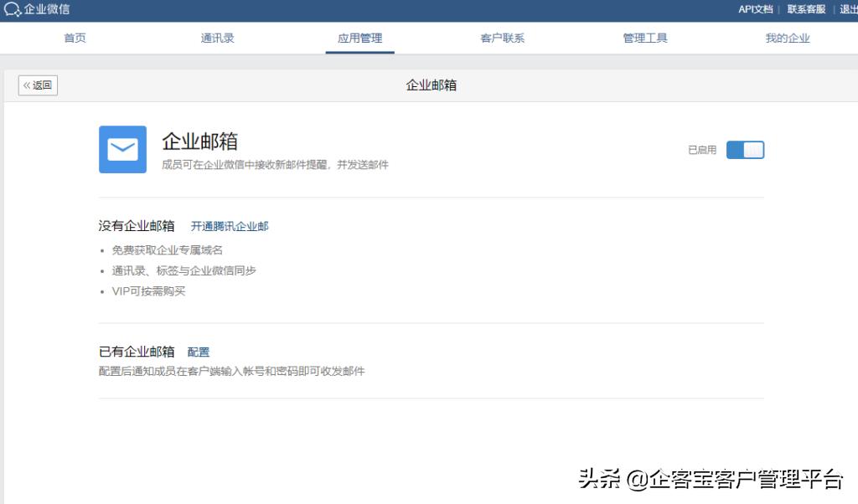The height and width of the screenshot is (504, 858).
Task: Open the 管理工具 tab
Action: 644,37
